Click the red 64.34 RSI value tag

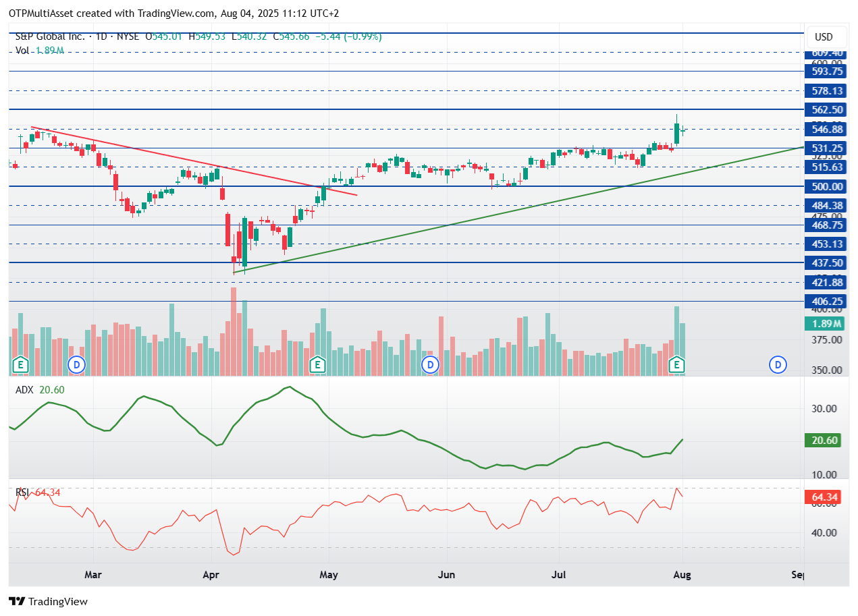(825, 498)
